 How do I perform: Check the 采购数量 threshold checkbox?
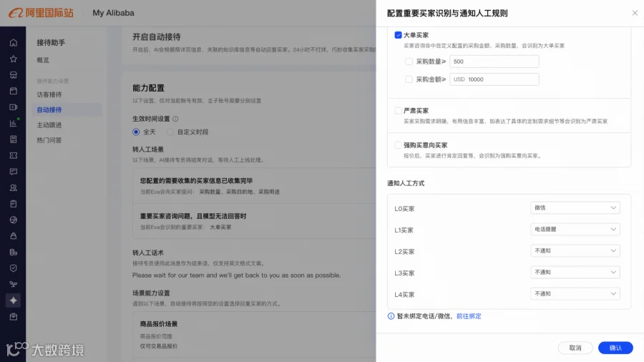pyautogui.click(x=409, y=61)
